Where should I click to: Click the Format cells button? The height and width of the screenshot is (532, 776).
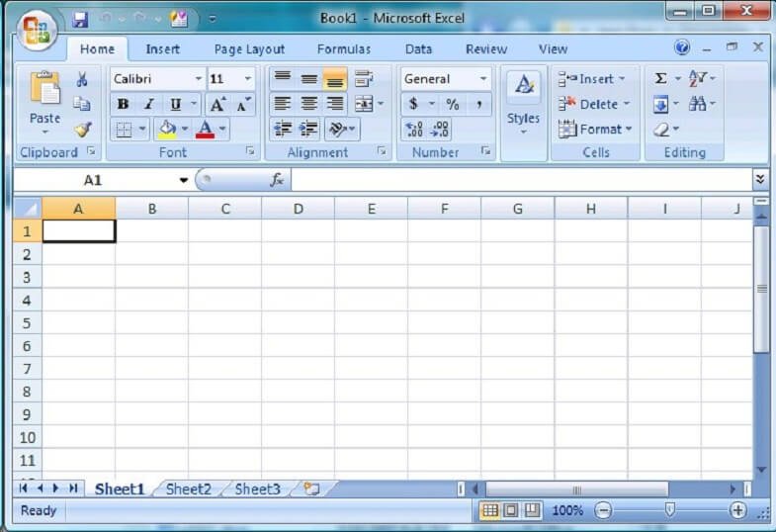pos(595,130)
